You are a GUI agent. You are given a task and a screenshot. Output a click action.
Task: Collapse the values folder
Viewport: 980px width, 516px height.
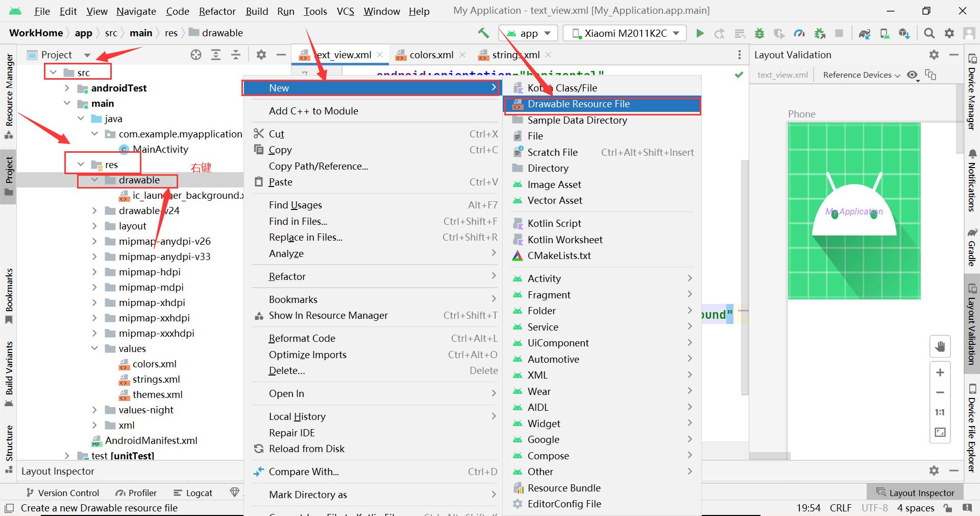tap(94, 348)
